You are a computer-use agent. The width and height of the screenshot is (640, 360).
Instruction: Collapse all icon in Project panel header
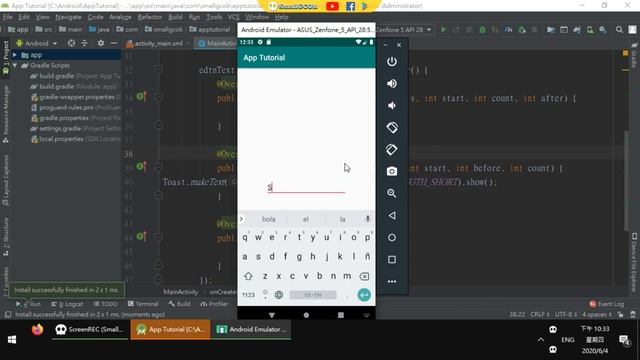click(84, 43)
